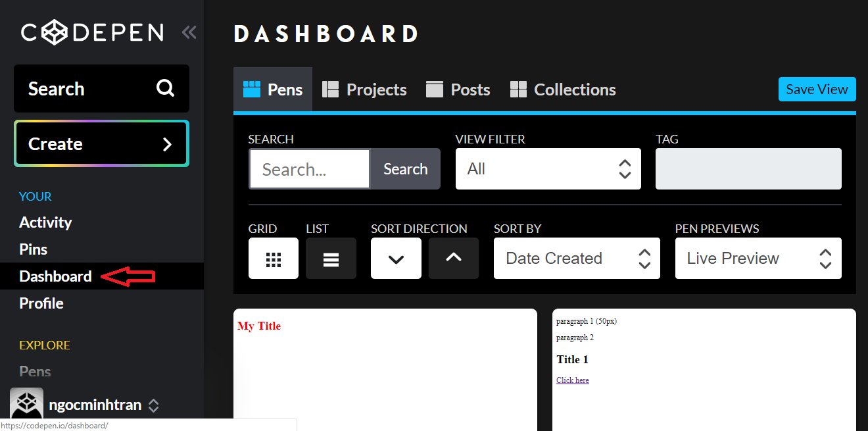Collapse the sidebar with double-chevron icon
The height and width of the screenshot is (431, 868).
(189, 32)
